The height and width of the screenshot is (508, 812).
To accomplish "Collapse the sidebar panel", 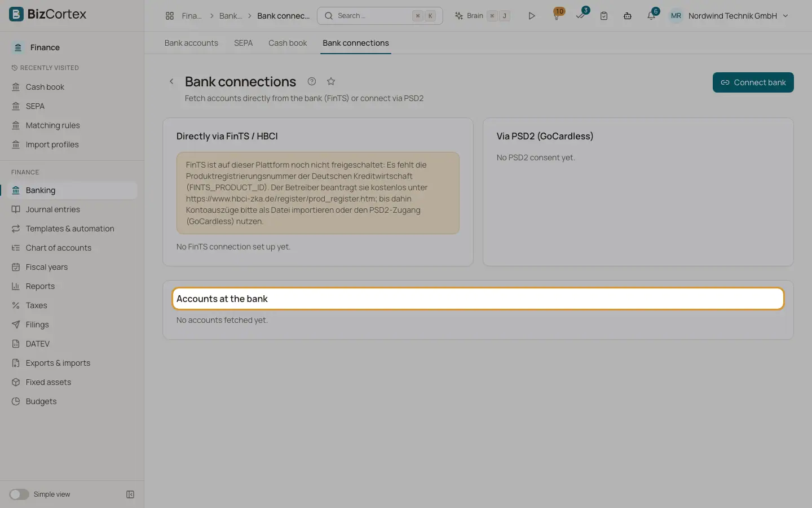I will click(130, 494).
